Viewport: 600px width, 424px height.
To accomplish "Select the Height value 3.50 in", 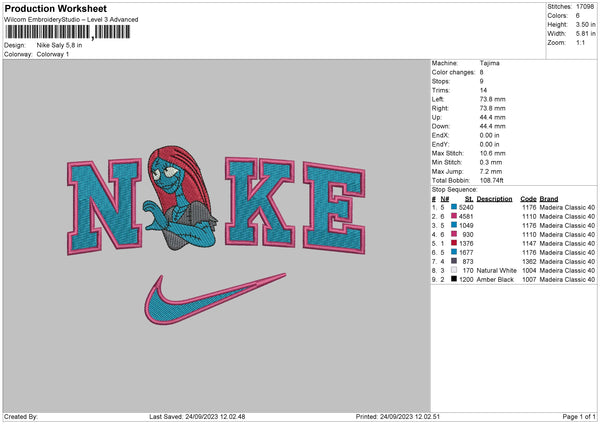I will (x=585, y=24).
